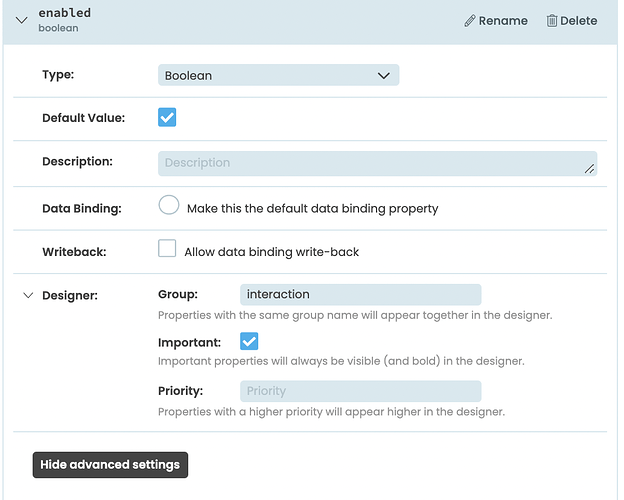624x500 pixels.
Task: Click the 'Allow data binding write-back' label text
Action: (x=271, y=252)
